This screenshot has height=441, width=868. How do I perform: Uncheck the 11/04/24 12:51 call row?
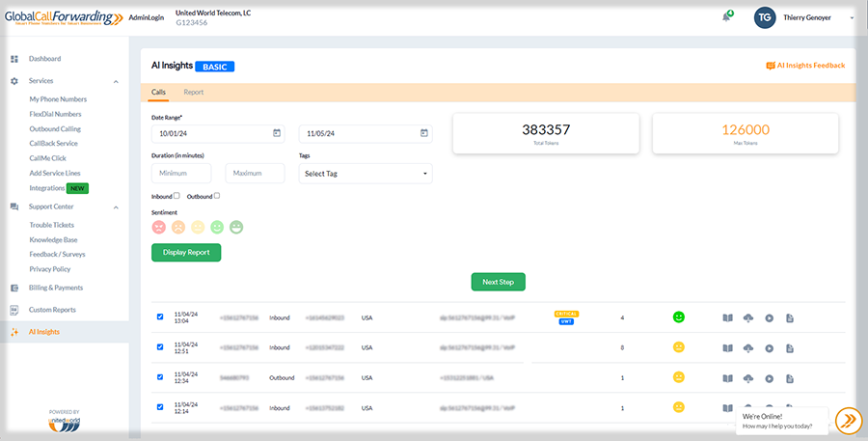[x=160, y=346]
